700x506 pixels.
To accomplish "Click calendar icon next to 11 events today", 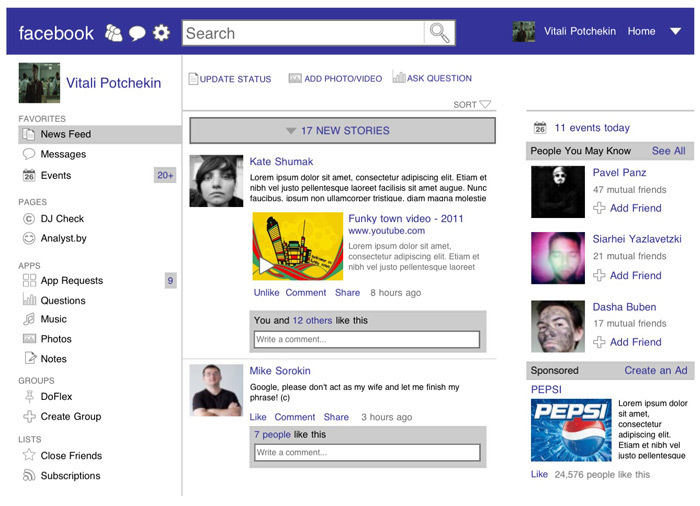I will [x=540, y=128].
